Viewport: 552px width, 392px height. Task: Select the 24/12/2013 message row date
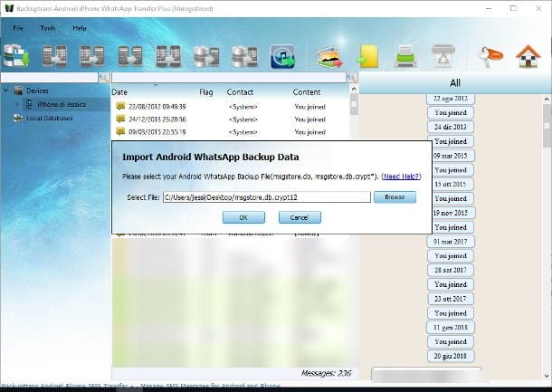point(157,120)
